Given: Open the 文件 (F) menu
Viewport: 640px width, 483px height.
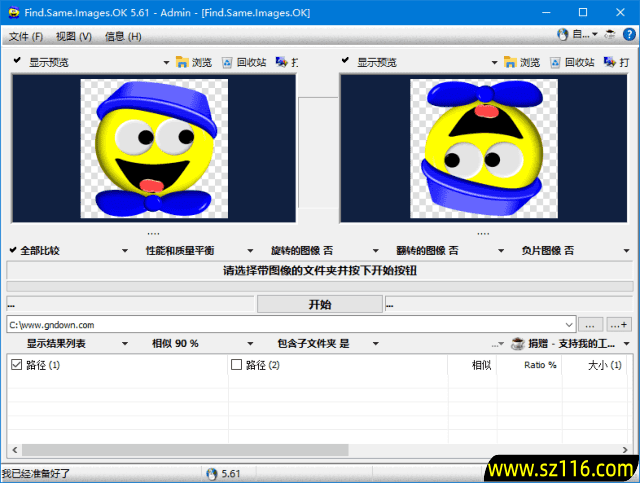Looking at the screenshot, I should pyautogui.click(x=26, y=37).
